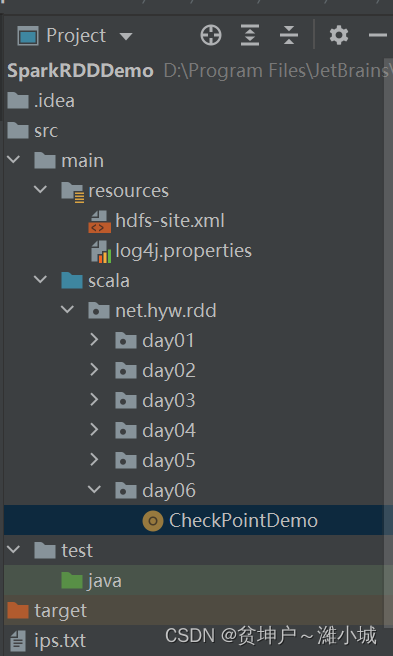Select the net.hyw.rdd package
This screenshot has height=656, width=393.
[x=152, y=311]
